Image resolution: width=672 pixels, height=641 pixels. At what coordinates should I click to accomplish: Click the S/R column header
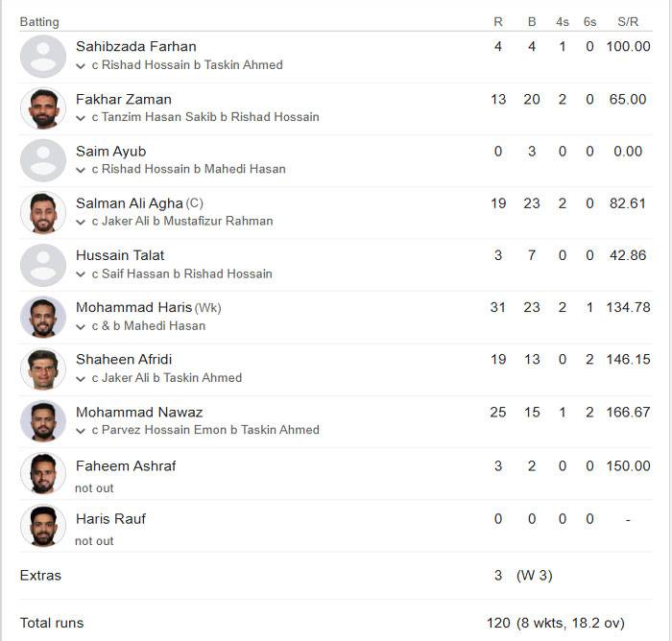click(628, 22)
